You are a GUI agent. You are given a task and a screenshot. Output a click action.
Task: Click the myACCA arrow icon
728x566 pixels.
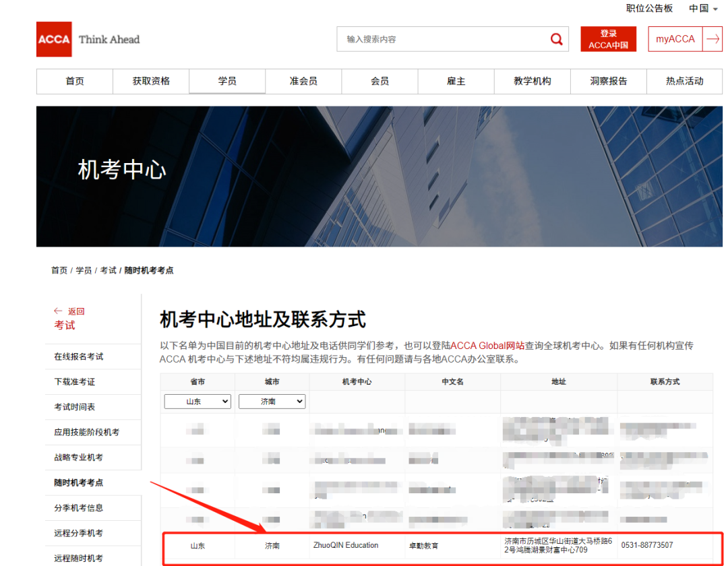(712, 40)
